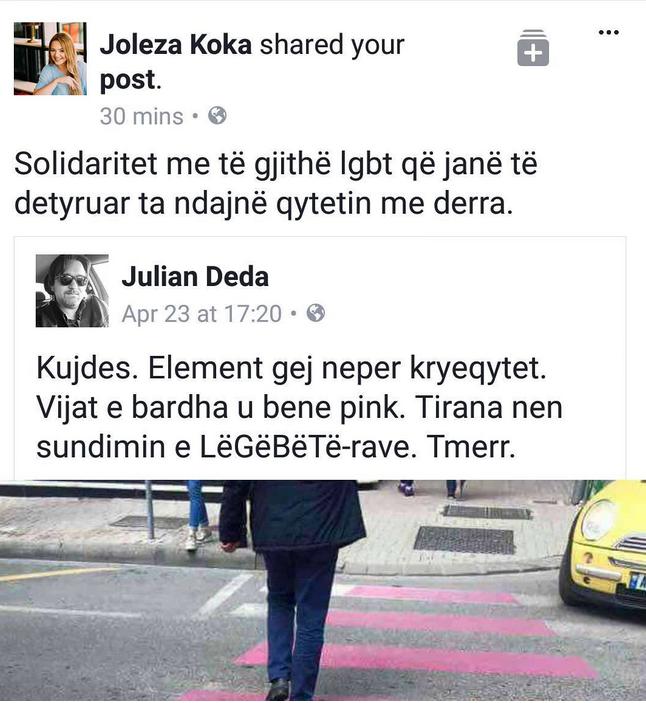Click 'shared your' text in header
Screen dimensions: 646x703
click(332, 45)
